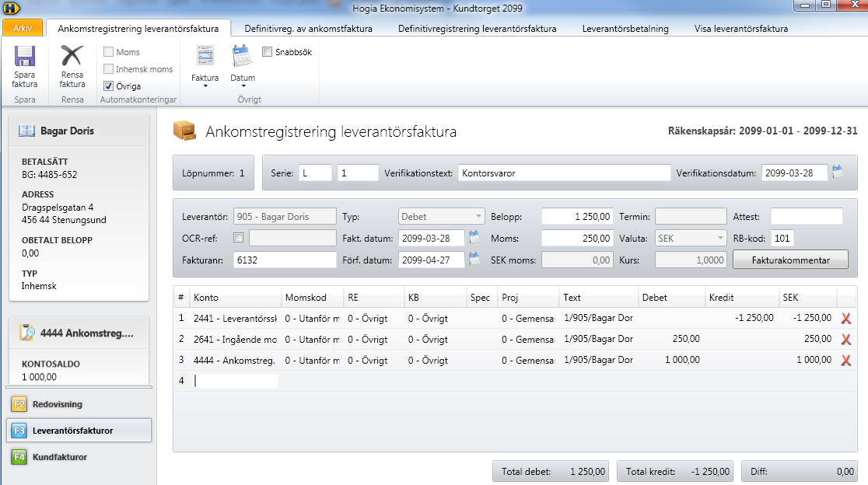The height and width of the screenshot is (485, 868).
Task: Enable the Moms auto-posting checkbox
Action: tap(109, 52)
